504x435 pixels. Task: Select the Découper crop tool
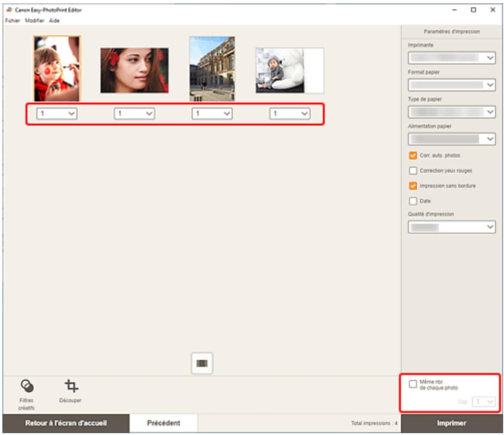point(71,391)
